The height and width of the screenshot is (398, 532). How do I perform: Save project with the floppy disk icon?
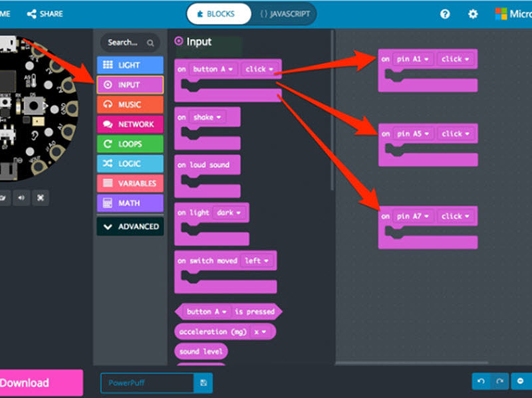coord(203,383)
